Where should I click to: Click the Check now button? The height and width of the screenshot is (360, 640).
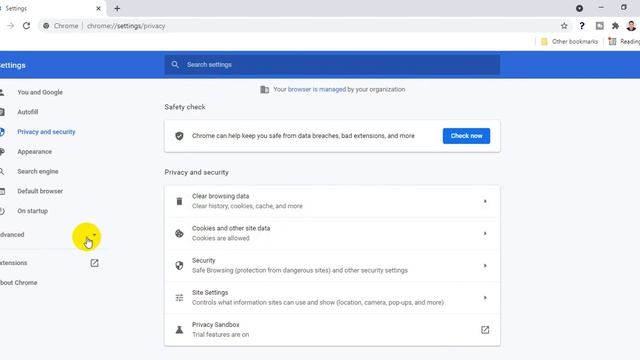point(466,136)
